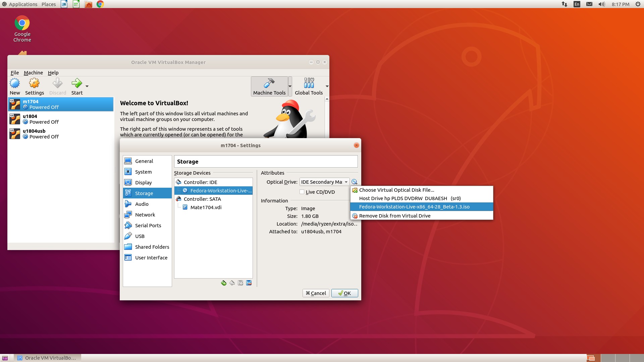The width and height of the screenshot is (644, 362).
Task: Select the m1704 virtual machine
Action: pos(61,104)
